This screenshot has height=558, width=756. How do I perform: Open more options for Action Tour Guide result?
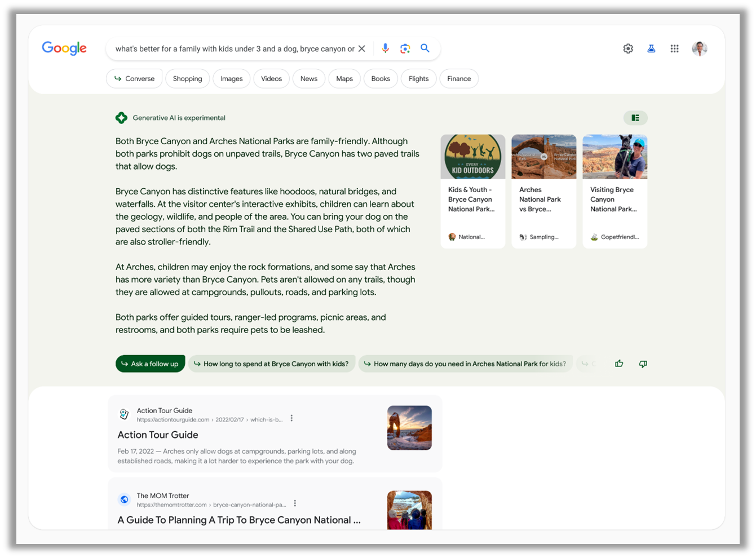point(291,418)
